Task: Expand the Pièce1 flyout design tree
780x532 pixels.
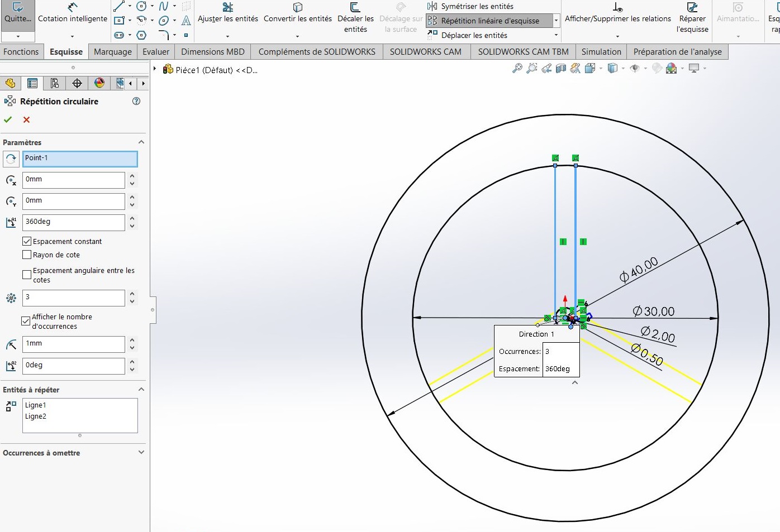Action: [x=155, y=69]
